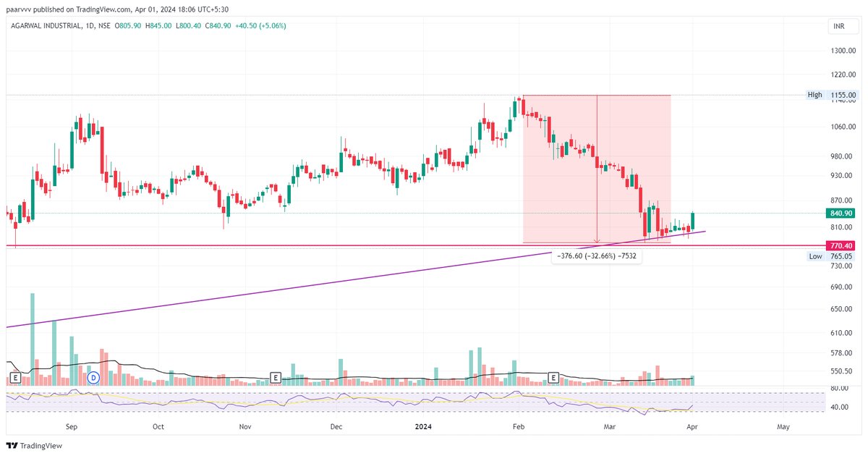Click the D dividend marker near September
This screenshot has width=868, height=456.
93,377
